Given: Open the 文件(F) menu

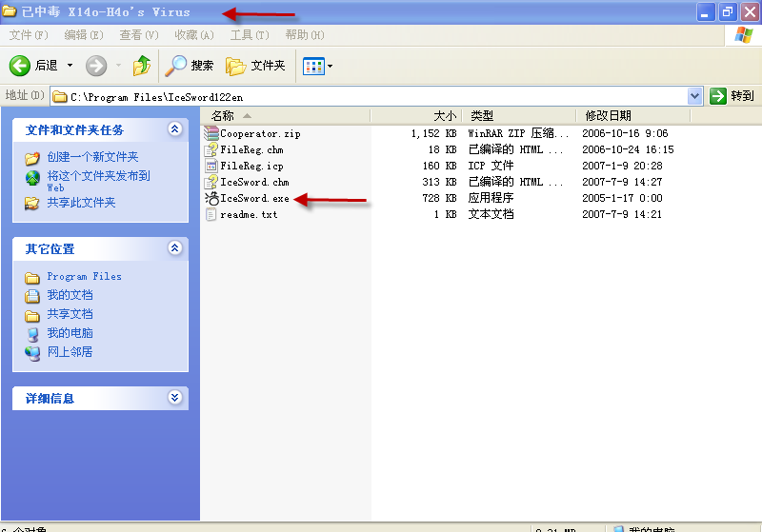Looking at the screenshot, I should pos(29,35).
